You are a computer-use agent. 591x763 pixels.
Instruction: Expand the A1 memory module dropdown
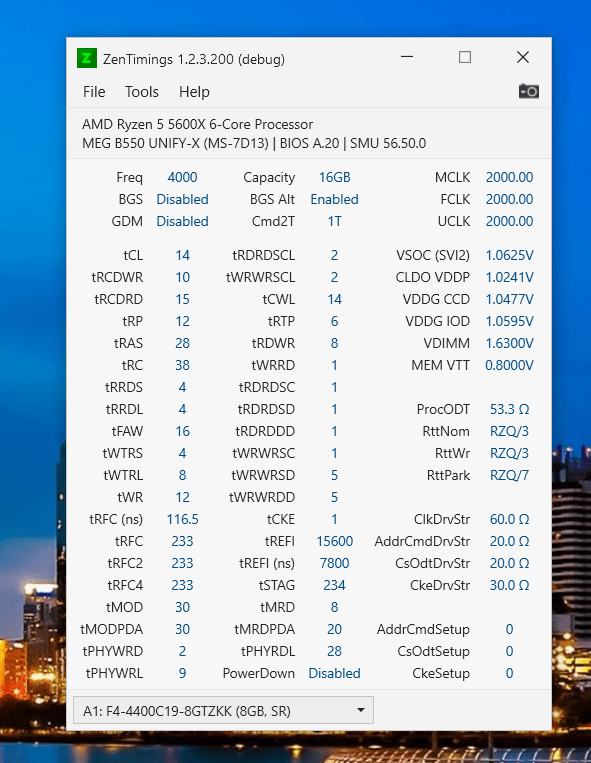(223, 710)
